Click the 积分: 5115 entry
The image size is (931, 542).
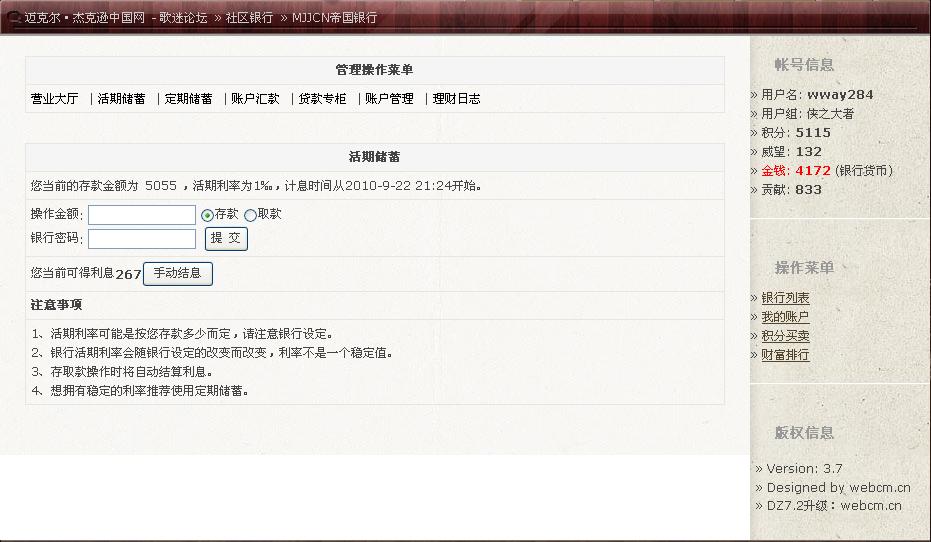coord(796,132)
